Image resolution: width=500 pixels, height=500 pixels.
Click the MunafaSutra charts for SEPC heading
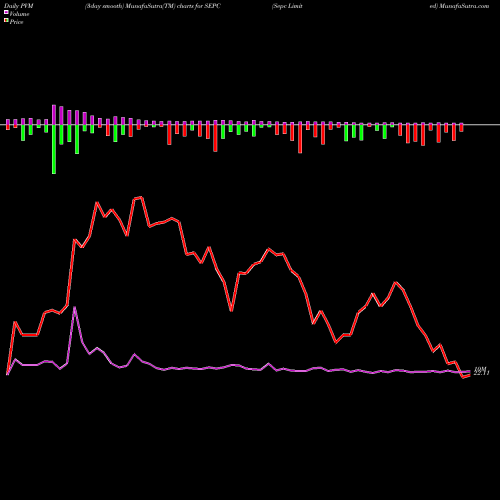click(152, 6)
